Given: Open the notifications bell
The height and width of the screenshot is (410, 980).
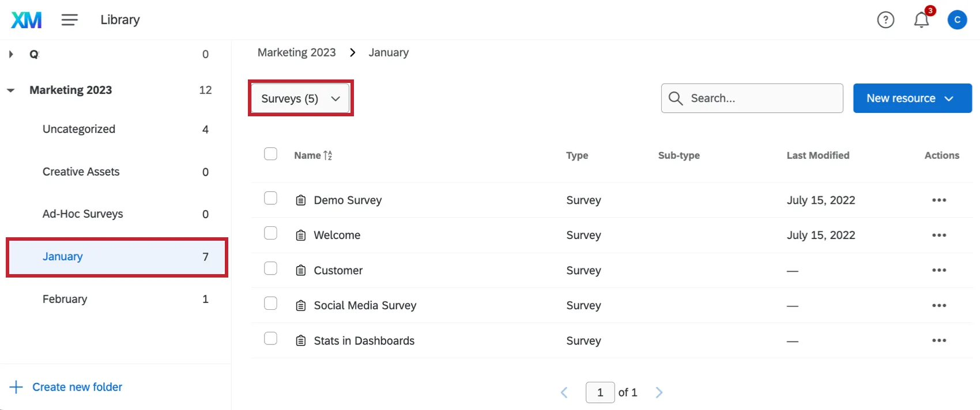Looking at the screenshot, I should pos(921,20).
